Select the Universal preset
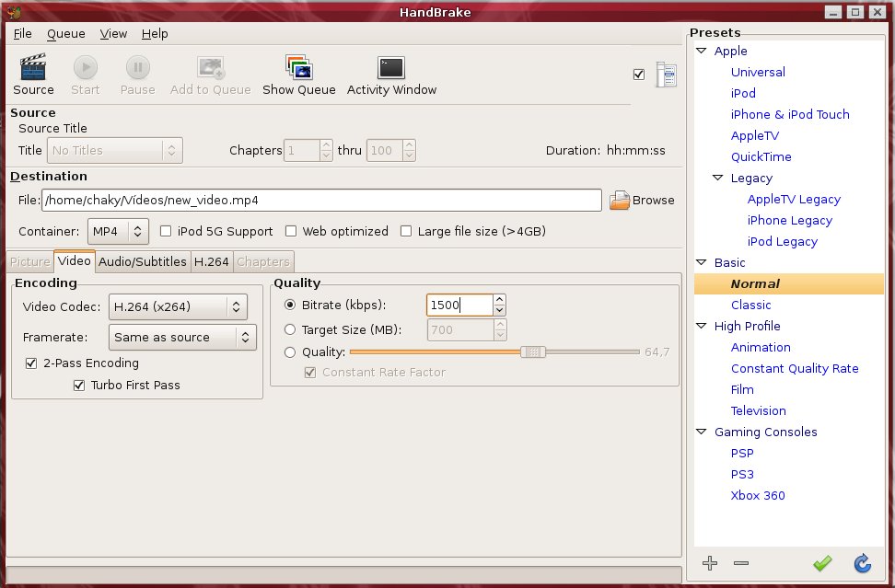Image resolution: width=895 pixels, height=588 pixels. click(758, 72)
